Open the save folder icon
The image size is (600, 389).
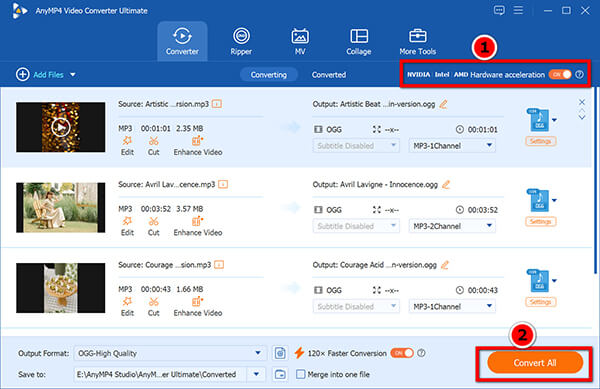pos(280,374)
